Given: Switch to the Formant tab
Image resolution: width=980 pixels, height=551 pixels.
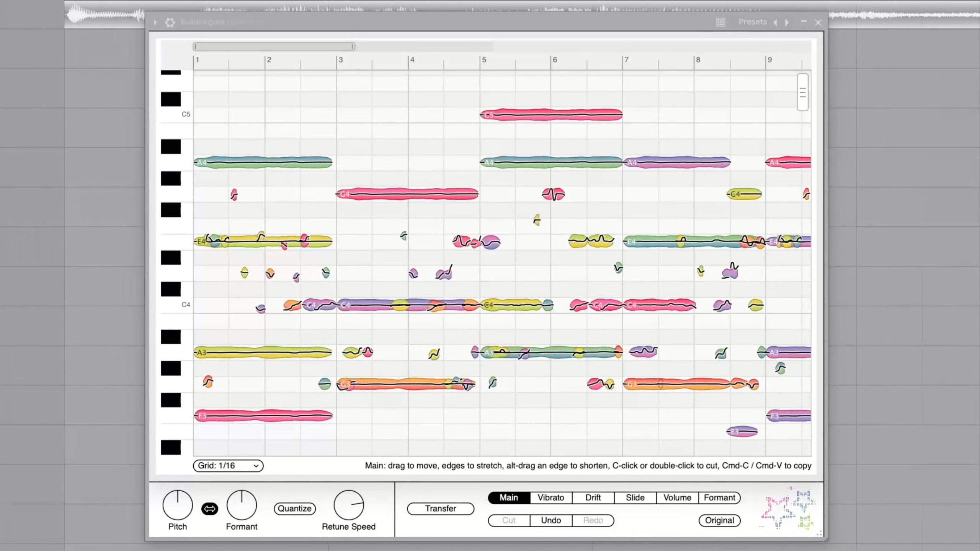Looking at the screenshot, I should [719, 497].
